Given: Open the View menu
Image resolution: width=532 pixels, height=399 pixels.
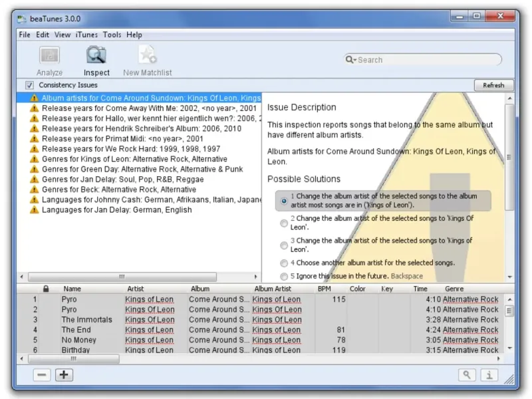Looking at the screenshot, I should [63, 35].
